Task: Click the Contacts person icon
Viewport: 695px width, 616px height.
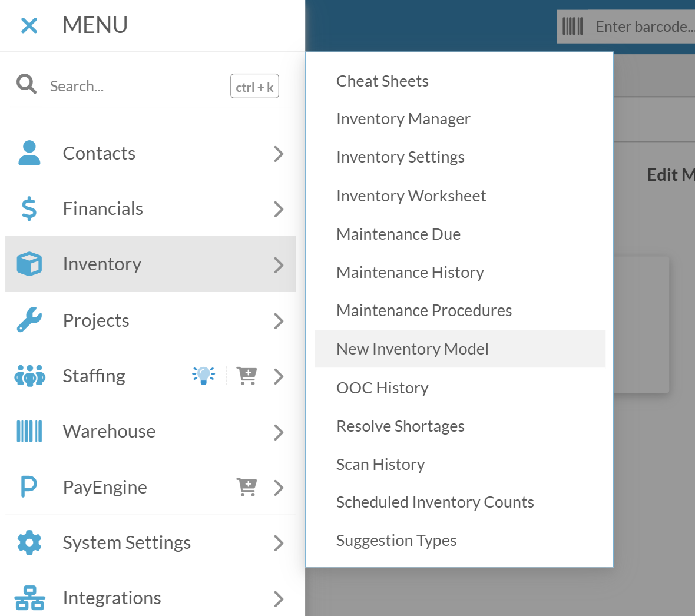Action: [x=29, y=153]
